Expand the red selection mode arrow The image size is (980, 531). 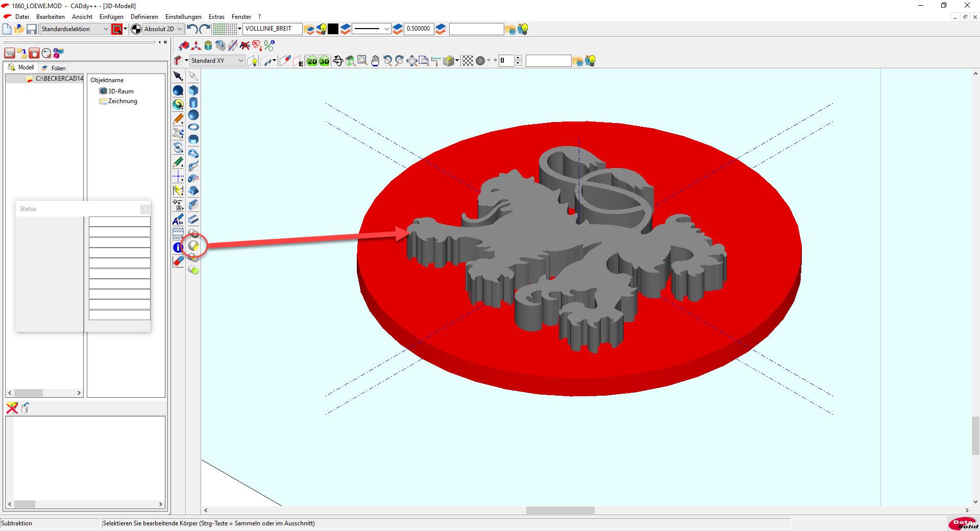[x=125, y=29]
